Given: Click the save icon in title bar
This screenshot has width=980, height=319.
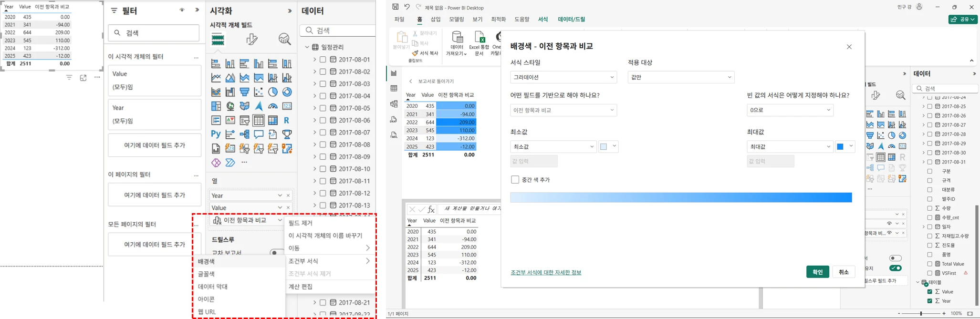Looking at the screenshot, I should (x=395, y=7).
